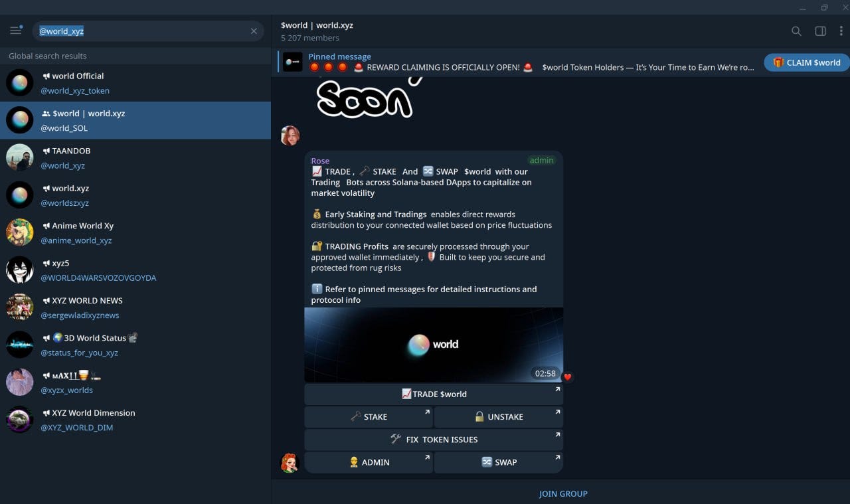Click the Anime World Xy avatar
The image size is (850, 504).
(x=20, y=232)
